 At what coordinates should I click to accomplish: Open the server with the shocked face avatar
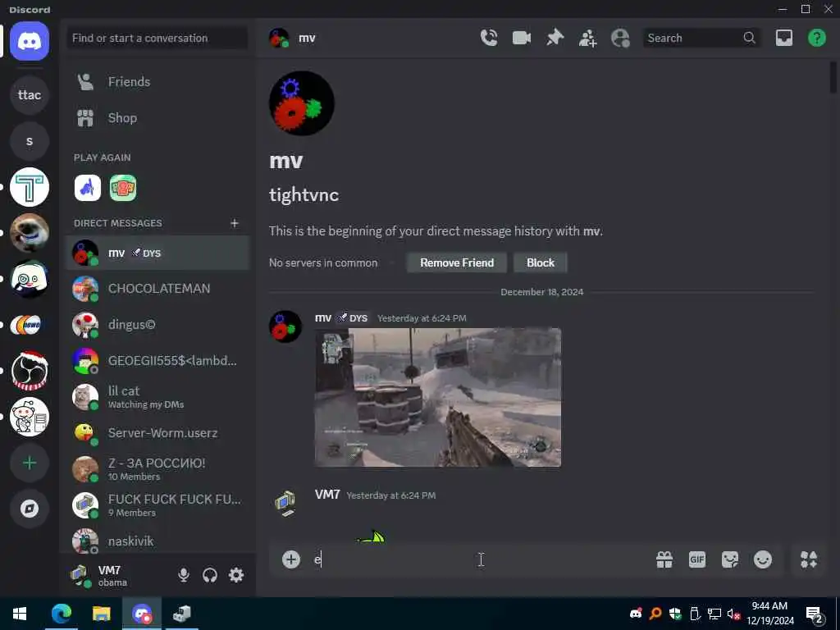[x=30, y=279]
